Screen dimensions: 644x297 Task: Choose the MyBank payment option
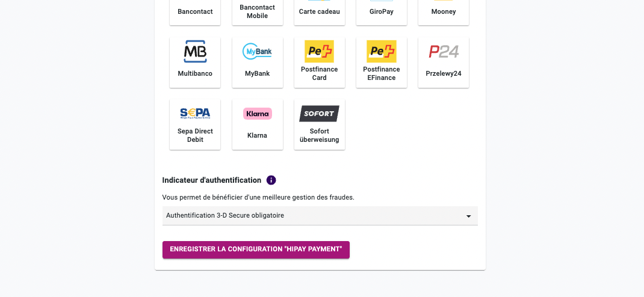258,63
